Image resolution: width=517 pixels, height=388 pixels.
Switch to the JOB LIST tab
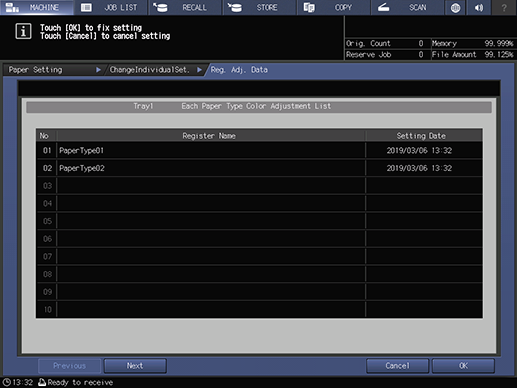pyautogui.click(x=111, y=7)
